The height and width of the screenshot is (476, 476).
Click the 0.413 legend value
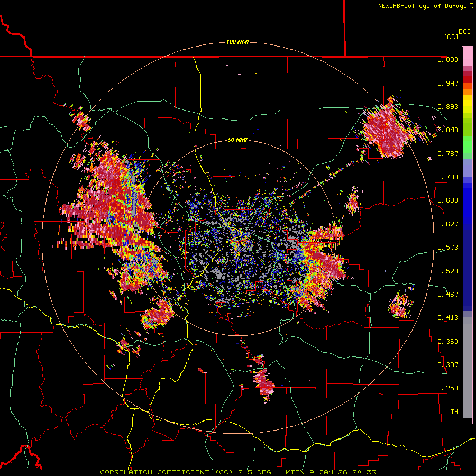[x=448, y=318]
